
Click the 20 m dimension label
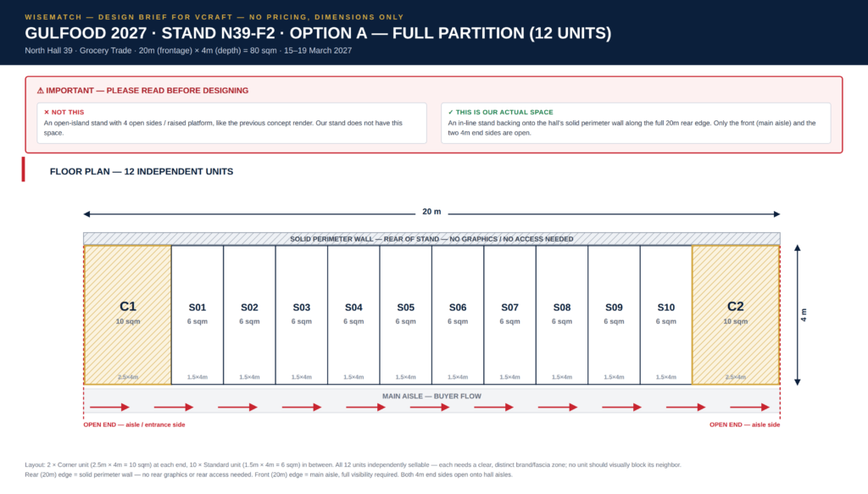(431, 212)
